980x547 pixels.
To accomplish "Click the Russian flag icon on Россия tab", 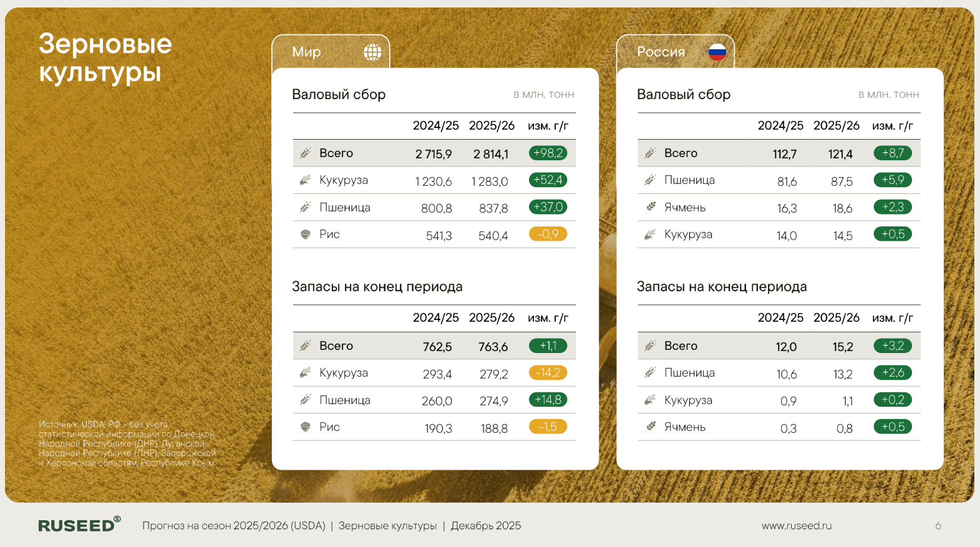I will click(717, 52).
